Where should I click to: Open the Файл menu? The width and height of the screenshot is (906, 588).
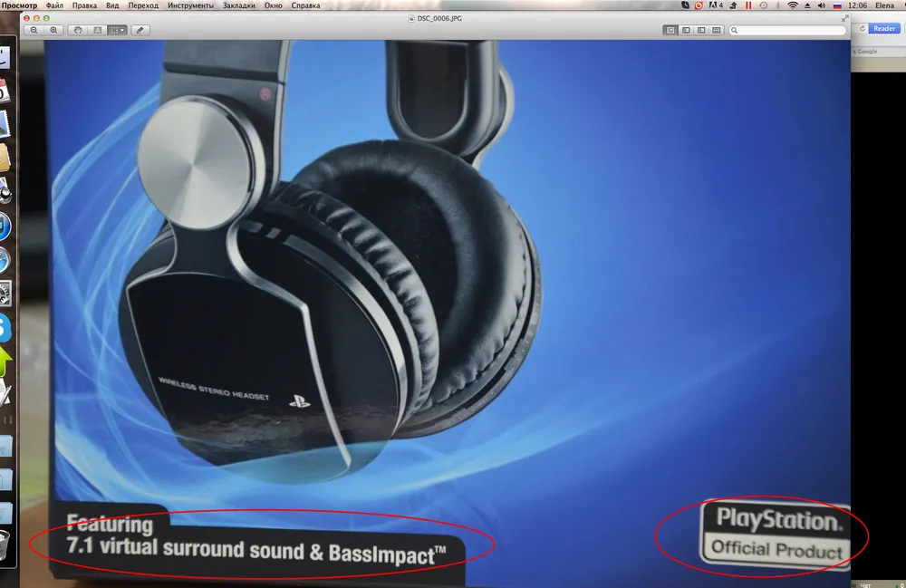pyautogui.click(x=54, y=5)
